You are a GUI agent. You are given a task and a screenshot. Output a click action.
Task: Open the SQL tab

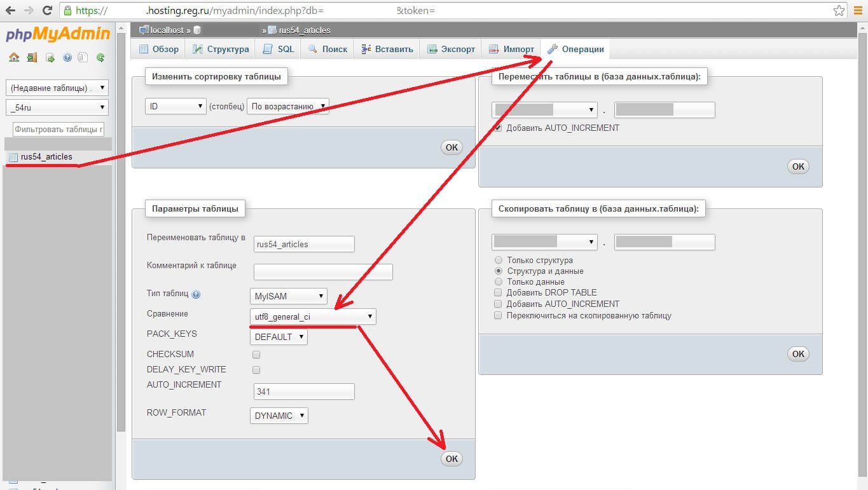click(x=279, y=49)
